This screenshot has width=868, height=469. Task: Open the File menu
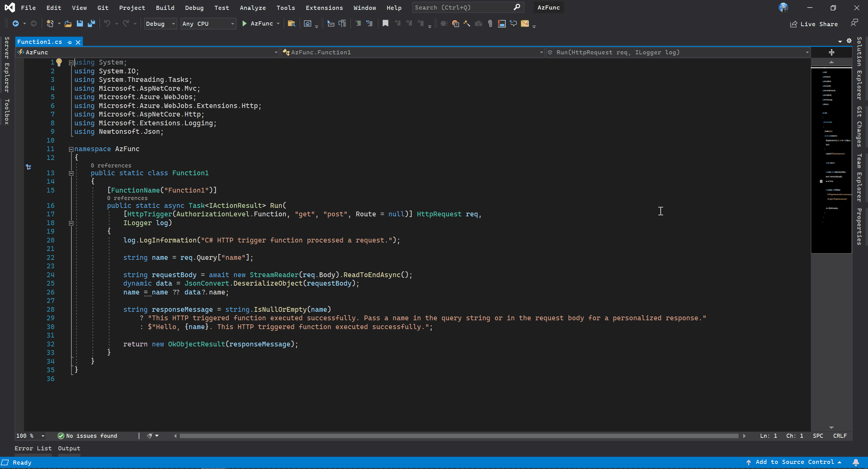pyautogui.click(x=28, y=7)
